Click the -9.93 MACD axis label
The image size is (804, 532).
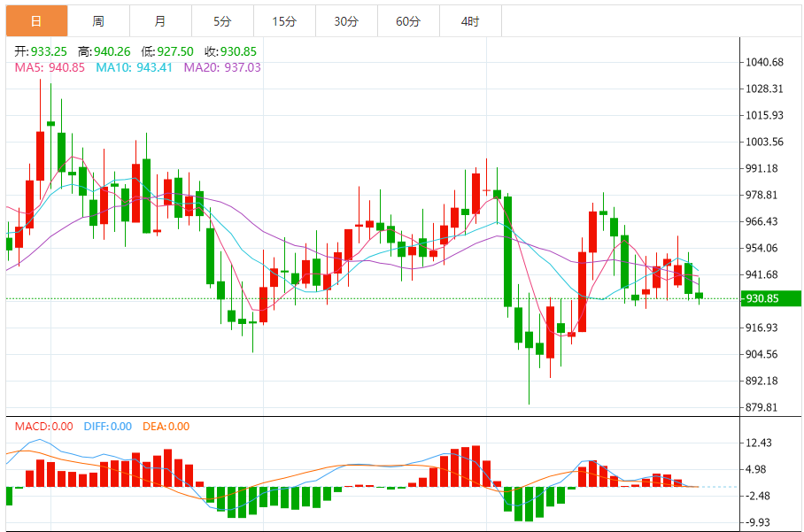click(757, 522)
